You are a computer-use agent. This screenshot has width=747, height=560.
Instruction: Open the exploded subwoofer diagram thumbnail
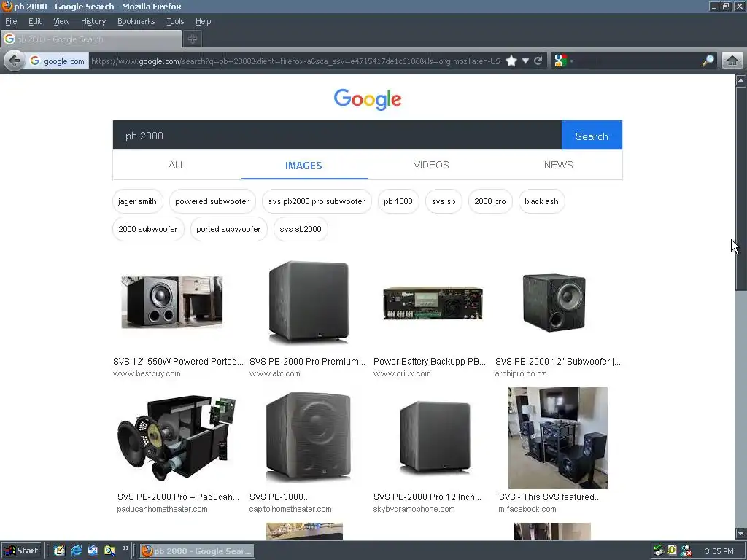tap(177, 437)
